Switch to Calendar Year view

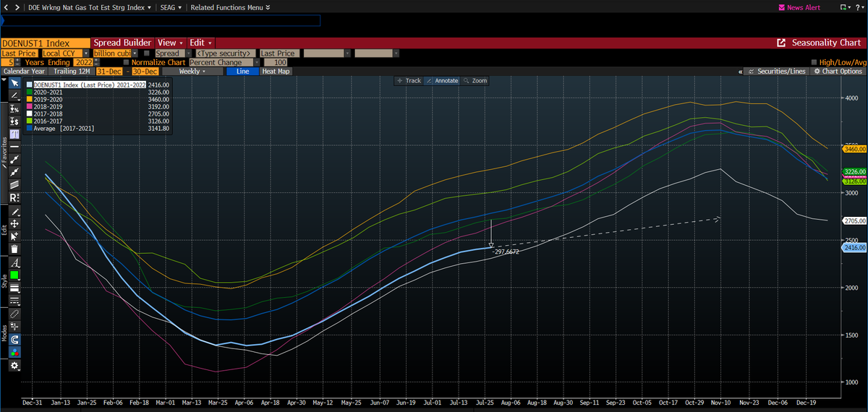[x=24, y=72]
